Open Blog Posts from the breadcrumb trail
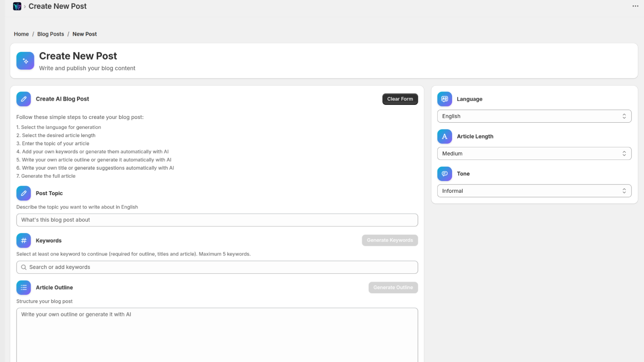Screen dimensions: 644x362 (50, 34)
